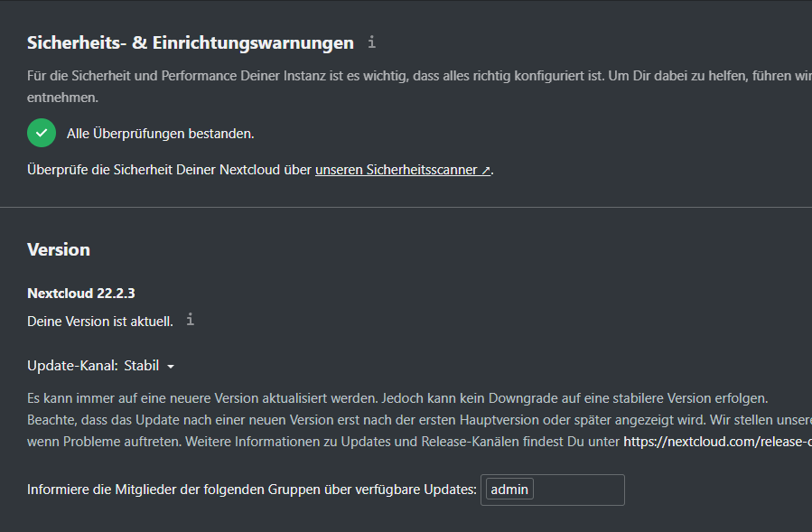Click external-link arrow after Sicherheitsscanner
812x532 pixels.
(x=486, y=170)
